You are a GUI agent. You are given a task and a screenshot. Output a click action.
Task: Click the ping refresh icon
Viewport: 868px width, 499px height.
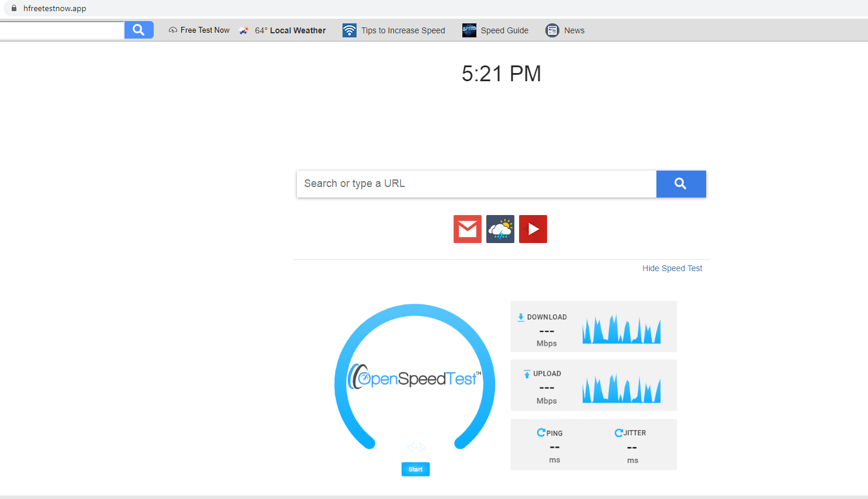541,433
